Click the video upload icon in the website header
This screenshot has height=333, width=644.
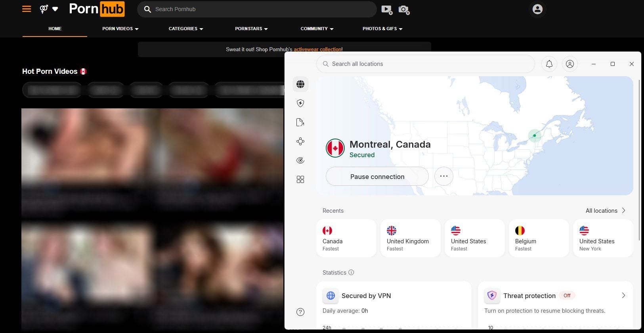(387, 10)
